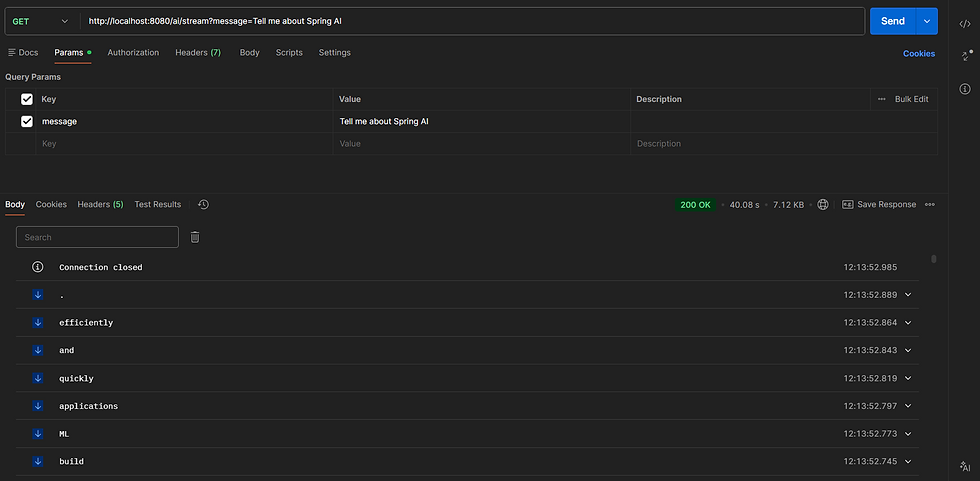Expand the 'applications' message row chevron
This screenshot has width=980, height=481.
(908, 405)
